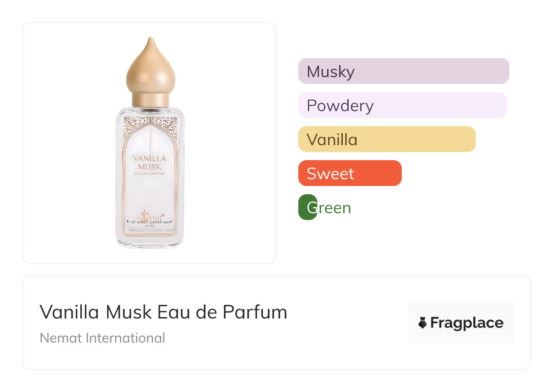Visit the Nemat International brand link
553x392 pixels.
pos(102,338)
